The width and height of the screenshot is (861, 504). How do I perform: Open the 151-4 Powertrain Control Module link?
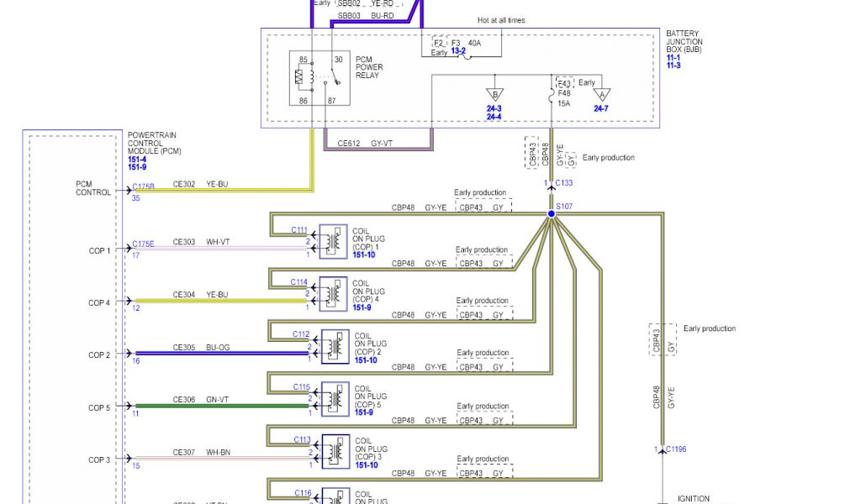(137, 159)
